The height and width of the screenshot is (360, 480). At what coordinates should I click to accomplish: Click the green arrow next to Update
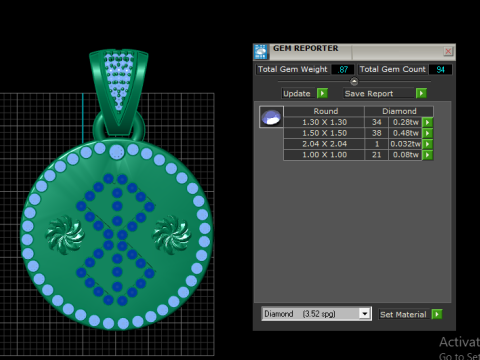pos(322,93)
